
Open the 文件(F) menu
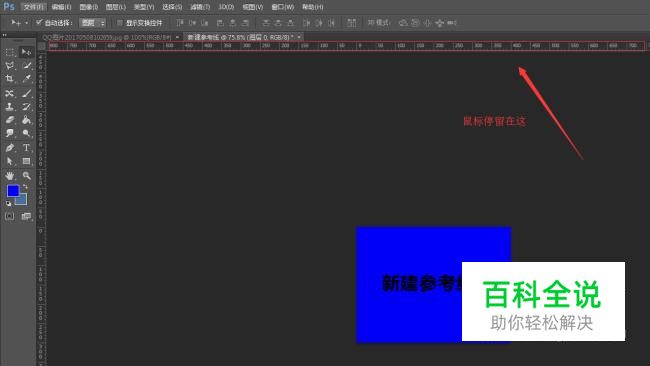[x=34, y=7]
